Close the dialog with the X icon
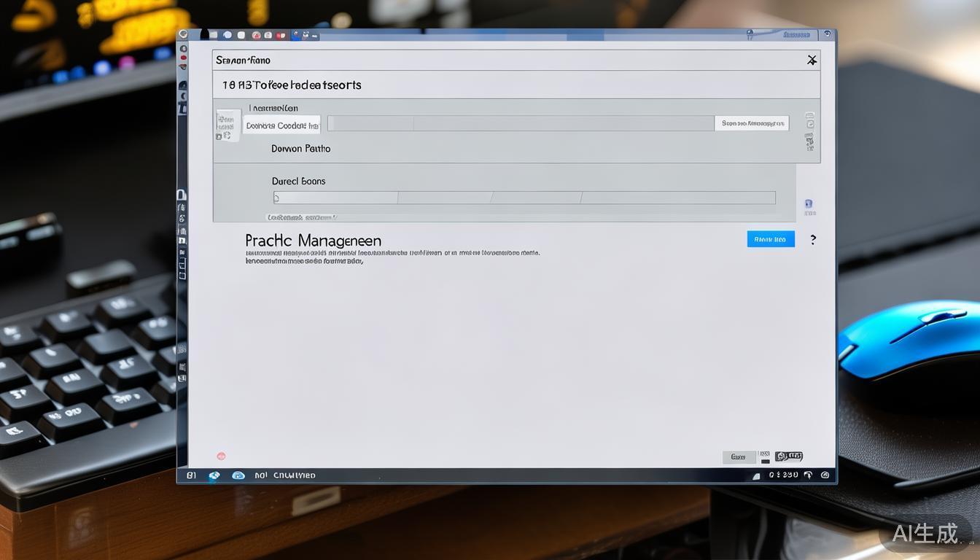 [x=812, y=61]
